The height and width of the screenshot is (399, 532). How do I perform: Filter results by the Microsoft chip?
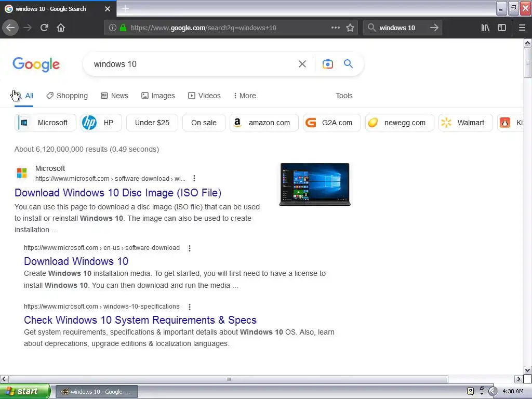point(45,123)
